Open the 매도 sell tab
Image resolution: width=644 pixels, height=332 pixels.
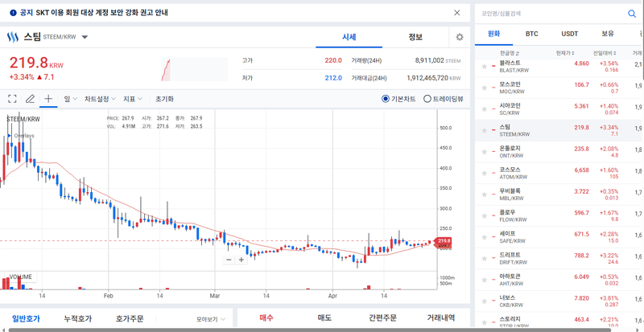324,318
